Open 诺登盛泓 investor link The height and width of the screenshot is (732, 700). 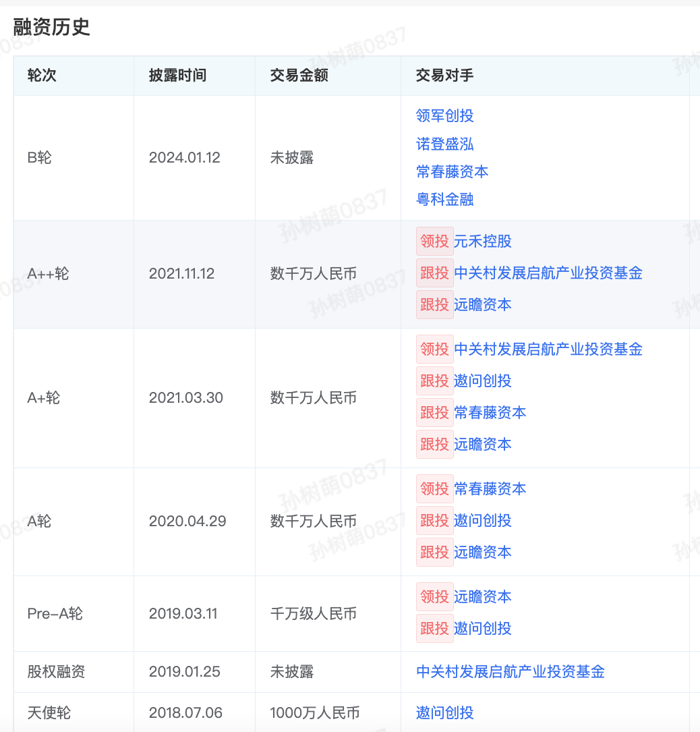[444, 144]
